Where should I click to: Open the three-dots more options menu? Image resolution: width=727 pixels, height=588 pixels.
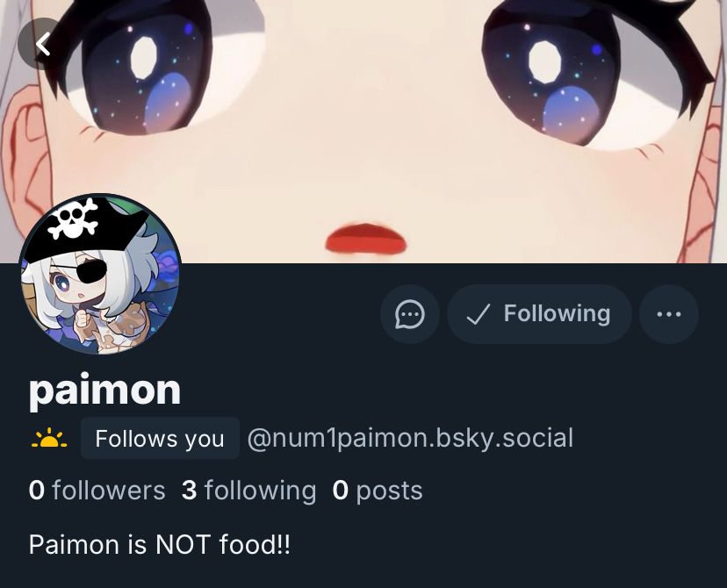669,314
